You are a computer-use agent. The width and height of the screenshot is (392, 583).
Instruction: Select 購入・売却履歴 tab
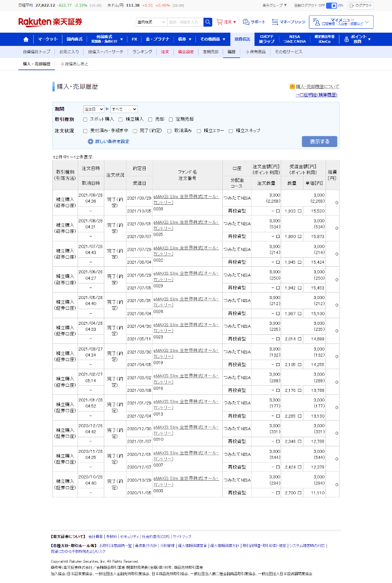(36, 64)
